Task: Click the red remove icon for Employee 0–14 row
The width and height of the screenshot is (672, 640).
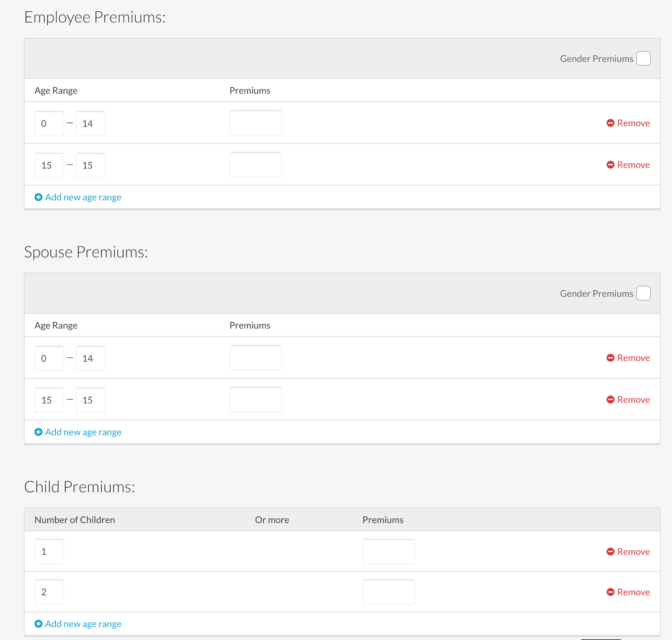Action: coord(610,123)
